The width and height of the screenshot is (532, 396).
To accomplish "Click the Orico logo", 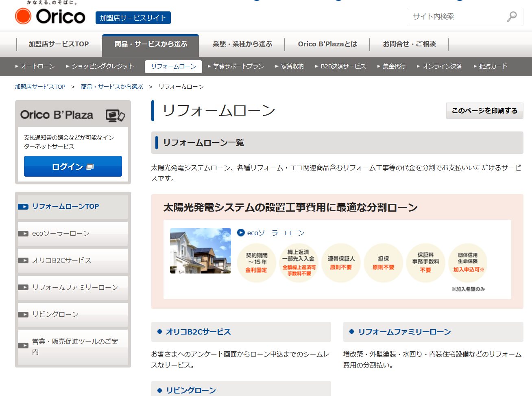I will (x=50, y=16).
